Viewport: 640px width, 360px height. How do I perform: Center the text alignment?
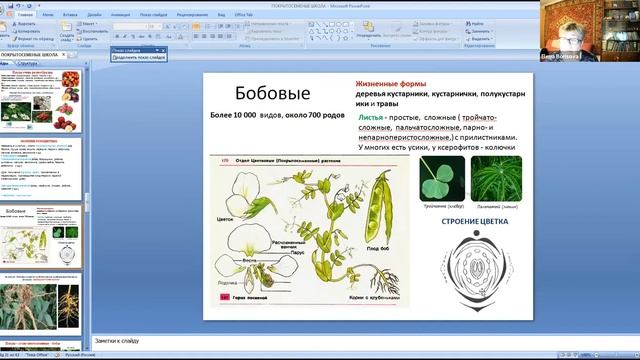204,37
